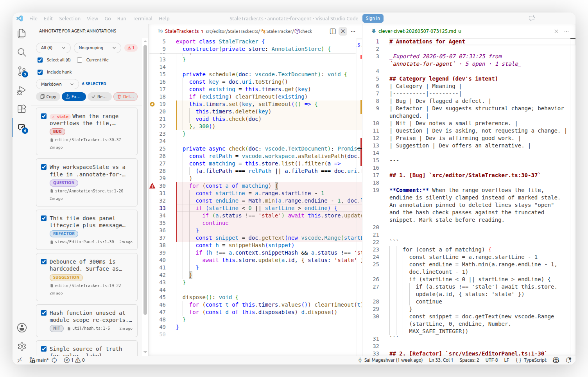Click UTF-8 encoding in status bar

click(491, 360)
